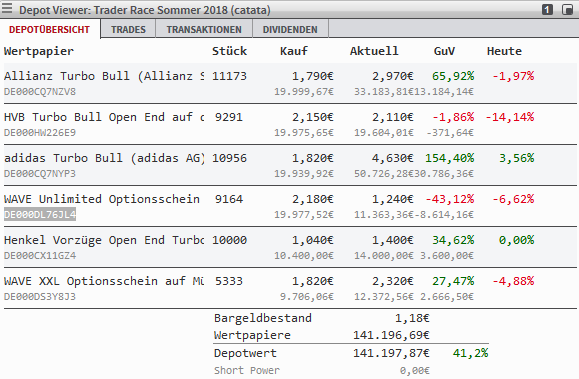Click the Heute column header
Image resolution: width=579 pixels, height=379 pixels.
pos(504,51)
